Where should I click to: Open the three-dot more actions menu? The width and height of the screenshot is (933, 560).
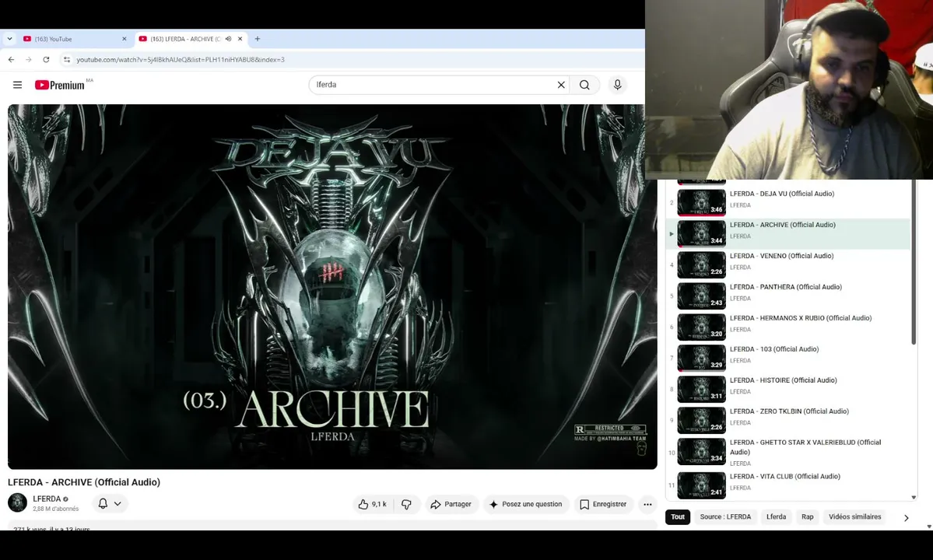647,504
